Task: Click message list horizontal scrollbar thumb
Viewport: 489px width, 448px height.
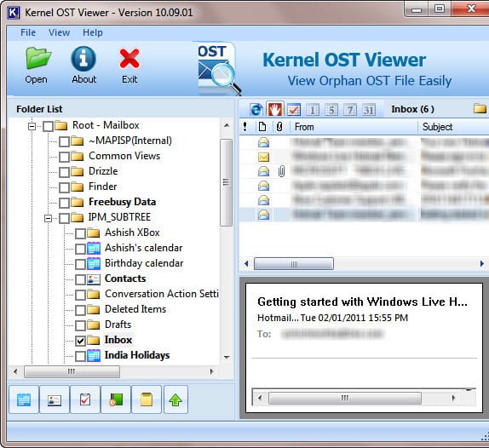Action: click(294, 264)
